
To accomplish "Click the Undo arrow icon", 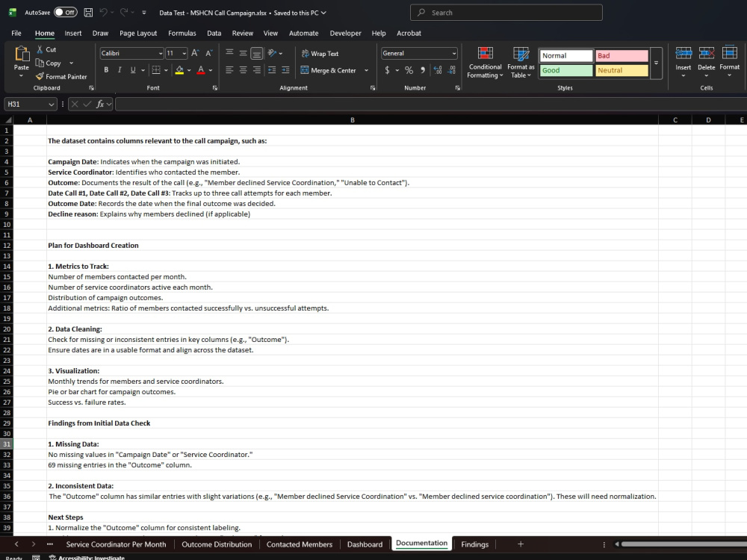I will click(103, 13).
